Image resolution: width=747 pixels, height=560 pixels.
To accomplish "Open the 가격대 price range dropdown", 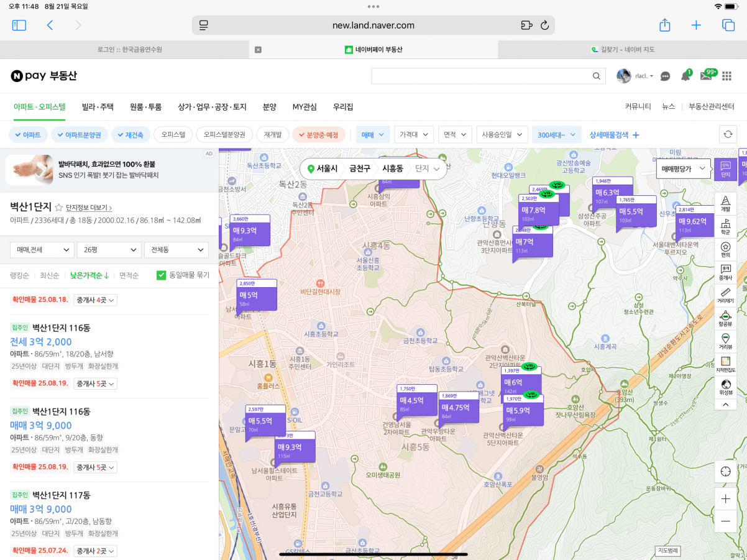I will (414, 134).
